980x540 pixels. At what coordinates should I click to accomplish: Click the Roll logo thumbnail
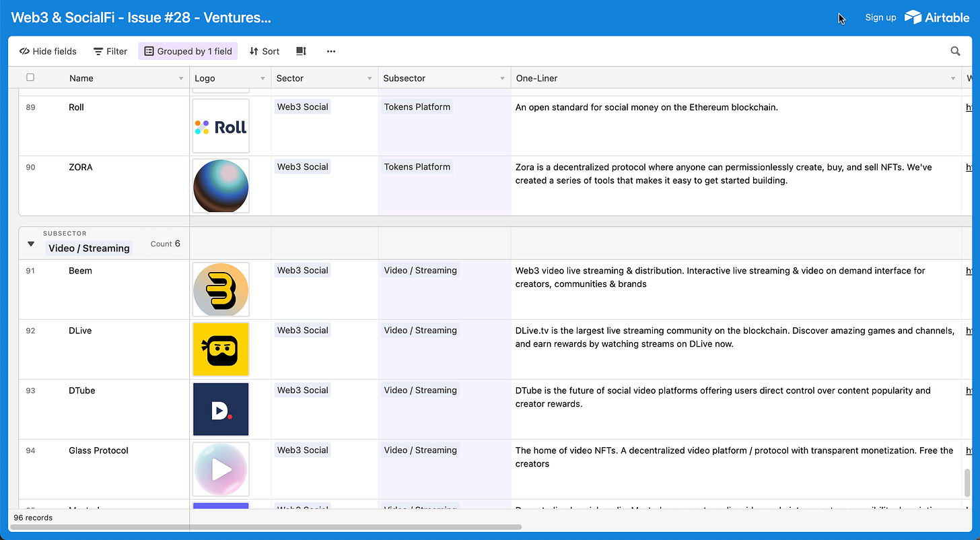tap(221, 126)
